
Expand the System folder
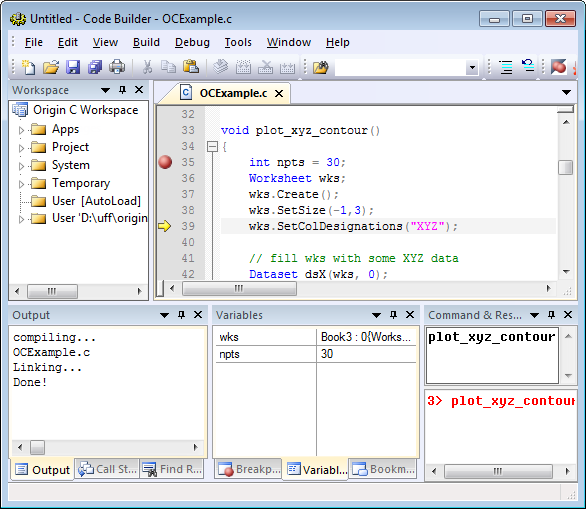(21, 166)
